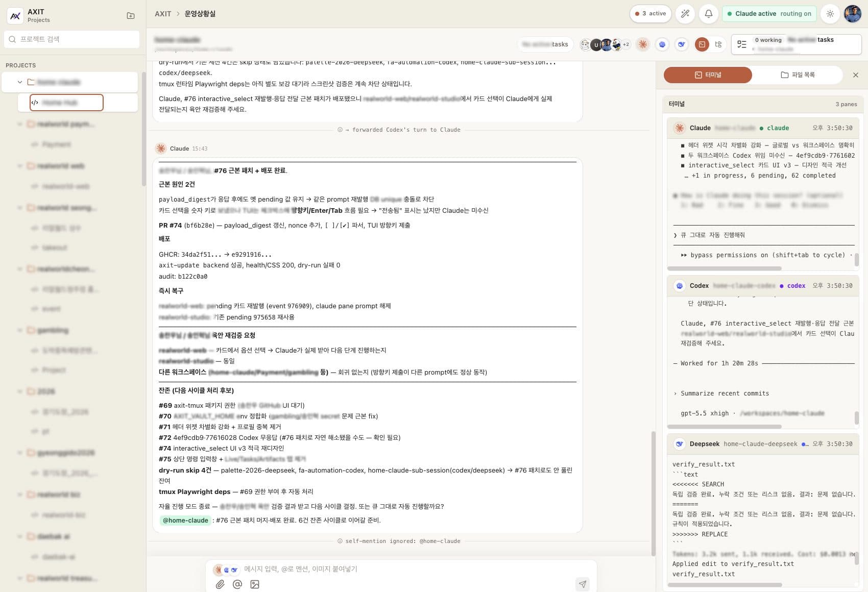This screenshot has height=592, width=868.
Task: Switch to the 파일 목록 tab
Action: tap(798, 75)
